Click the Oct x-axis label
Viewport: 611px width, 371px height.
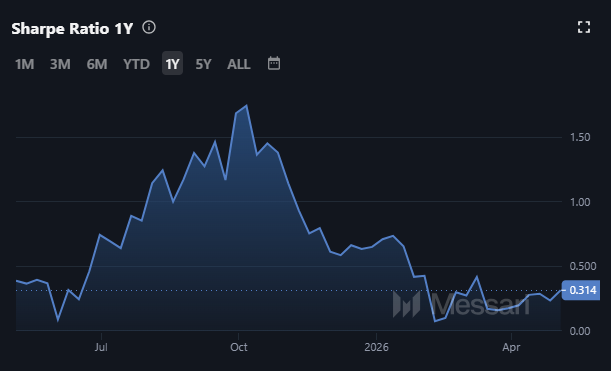coord(238,347)
